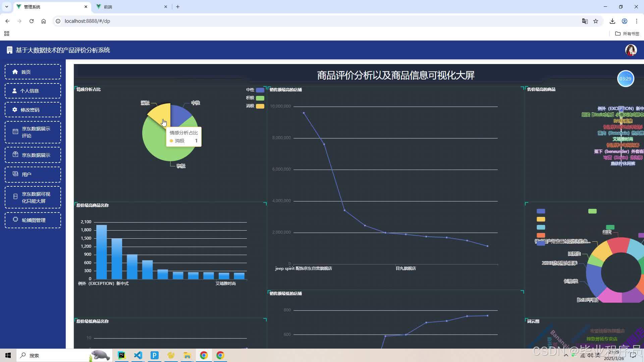This screenshot has width=644, height=362.
Task: Switch to the 前端 browser tab
Action: click(131, 7)
